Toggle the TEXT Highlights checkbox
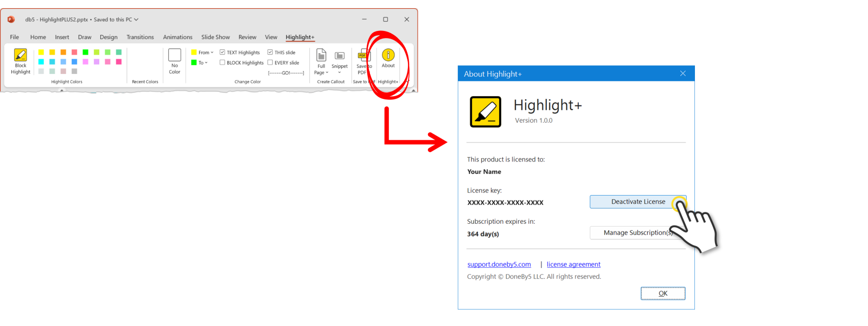The image size is (868, 326). click(x=222, y=52)
